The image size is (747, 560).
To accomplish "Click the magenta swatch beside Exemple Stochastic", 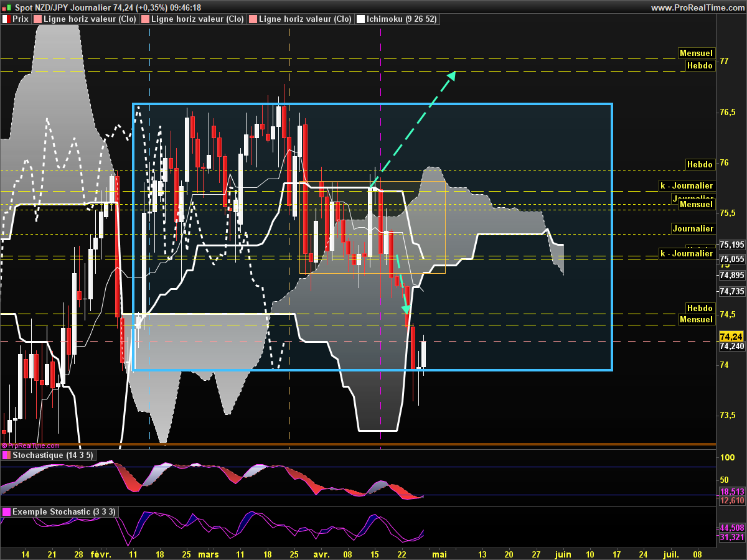I will click(x=6, y=511).
